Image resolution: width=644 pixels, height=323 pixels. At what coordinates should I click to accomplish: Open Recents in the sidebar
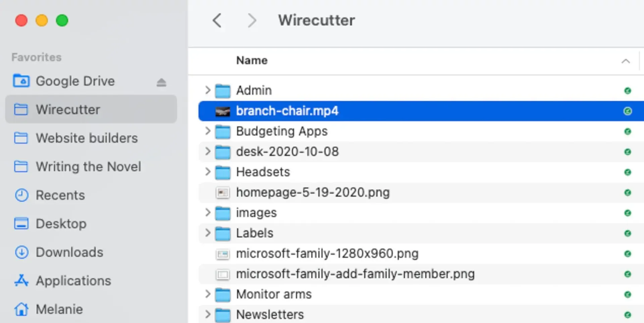pyautogui.click(x=60, y=195)
